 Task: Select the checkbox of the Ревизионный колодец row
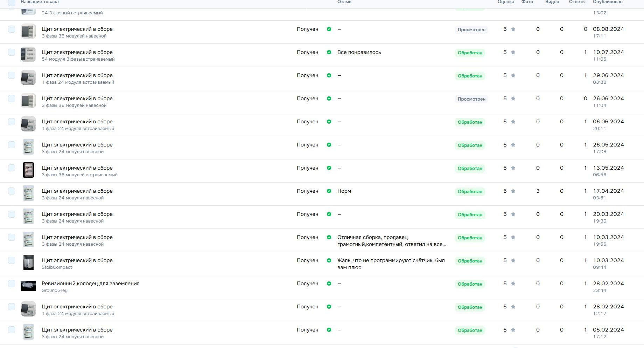12,284
